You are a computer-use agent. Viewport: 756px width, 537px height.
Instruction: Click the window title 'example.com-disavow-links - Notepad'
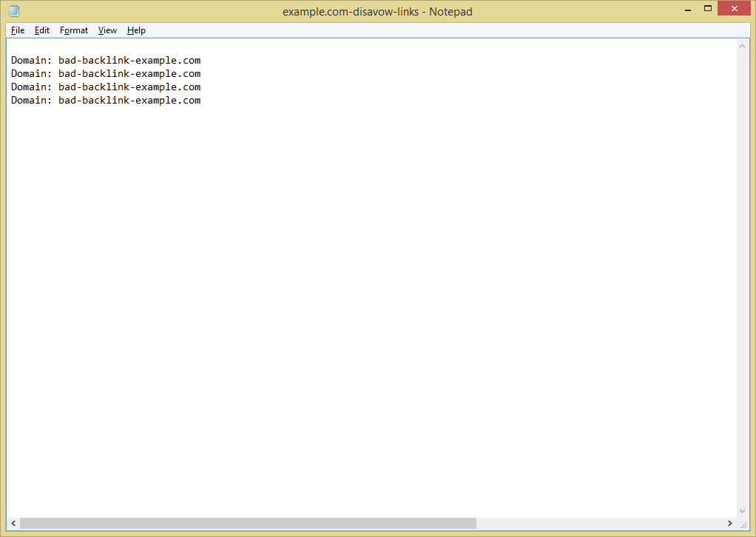377,12
